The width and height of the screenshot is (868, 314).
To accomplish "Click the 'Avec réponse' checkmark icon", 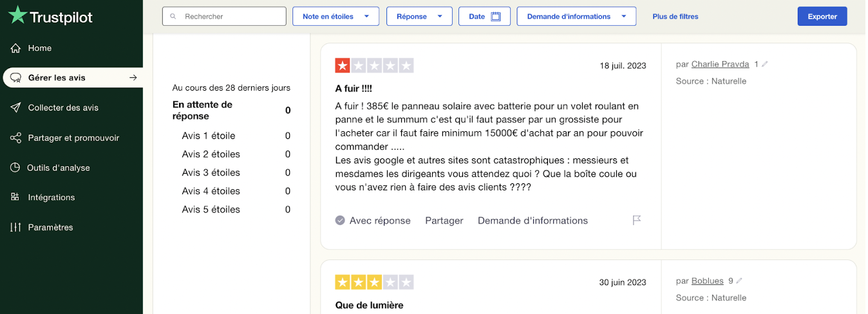I will (340, 221).
